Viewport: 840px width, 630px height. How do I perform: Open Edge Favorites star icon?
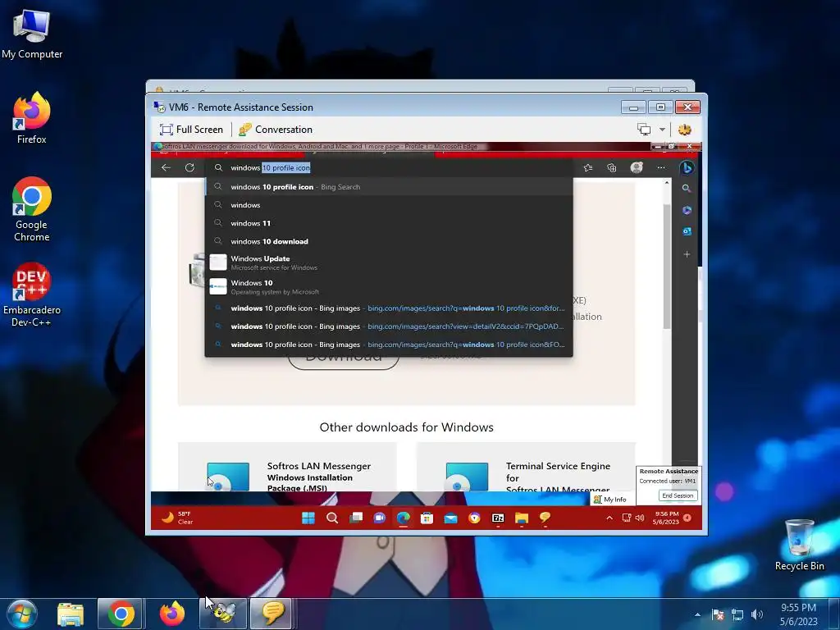click(587, 167)
